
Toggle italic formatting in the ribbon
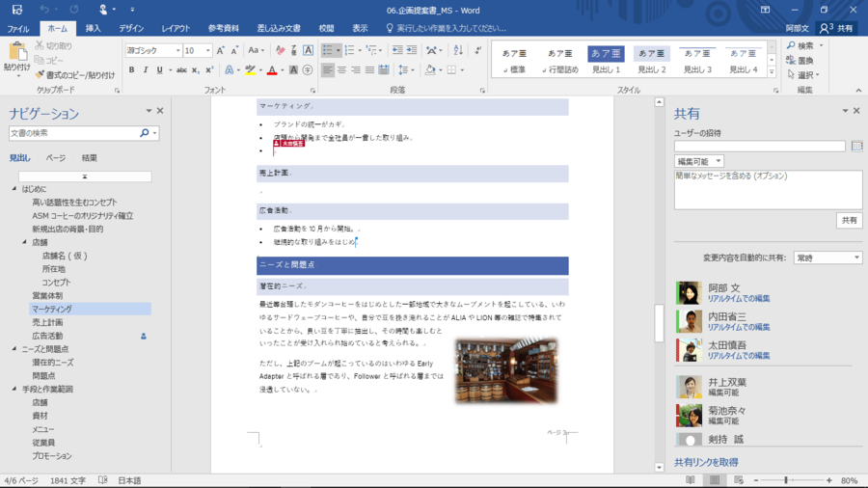(146, 69)
